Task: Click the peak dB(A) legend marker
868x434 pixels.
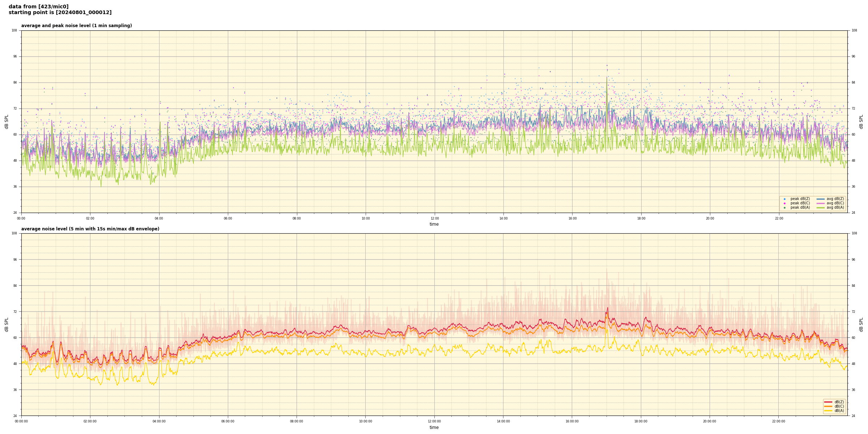Action: click(x=784, y=208)
